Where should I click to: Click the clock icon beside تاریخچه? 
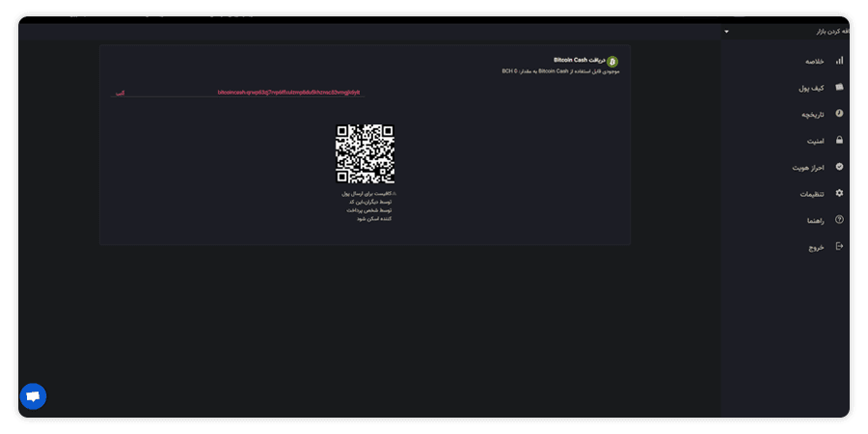tap(839, 114)
